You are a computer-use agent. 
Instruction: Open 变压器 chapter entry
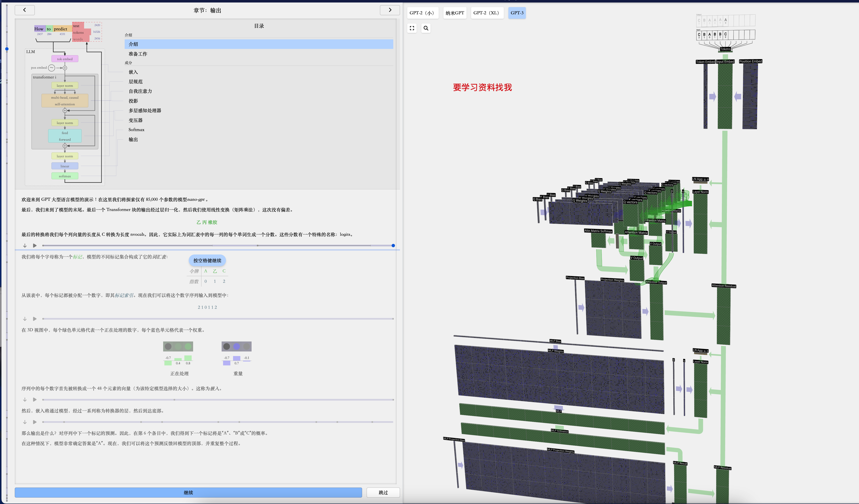259,120
